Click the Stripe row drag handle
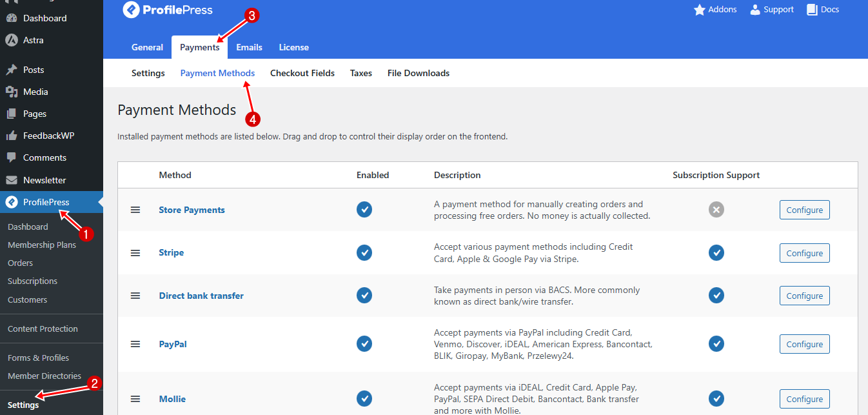This screenshot has width=868, height=415. coord(135,253)
